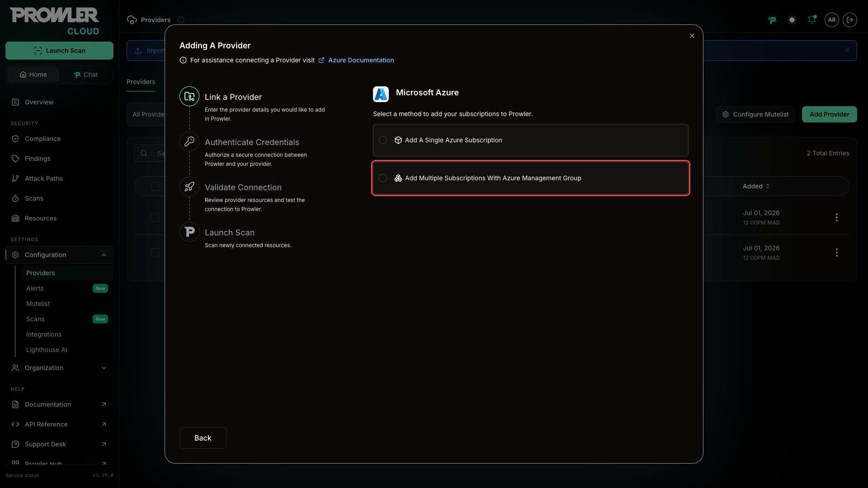Open Findings in the sidebar
The width and height of the screenshot is (868, 488).
click(x=38, y=159)
